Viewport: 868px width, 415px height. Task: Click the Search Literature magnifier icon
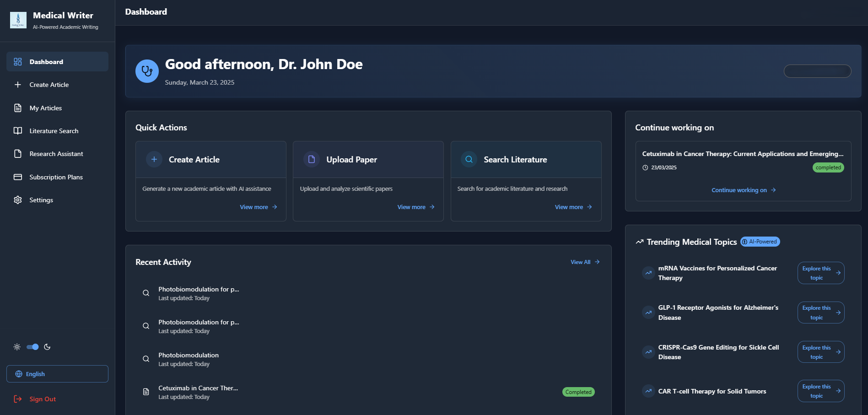469,159
